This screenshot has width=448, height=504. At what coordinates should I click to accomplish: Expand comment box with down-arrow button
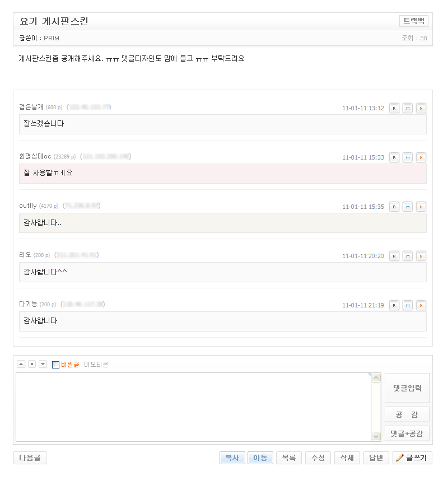pyautogui.click(x=43, y=364)
